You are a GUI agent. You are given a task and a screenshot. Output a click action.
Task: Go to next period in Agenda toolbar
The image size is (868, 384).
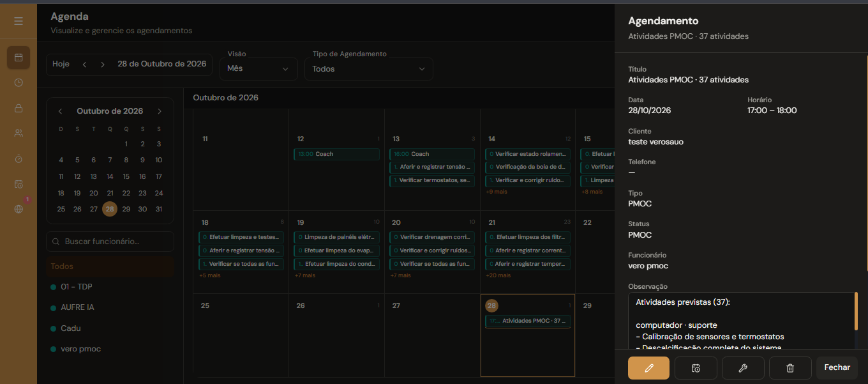point(103,64)
